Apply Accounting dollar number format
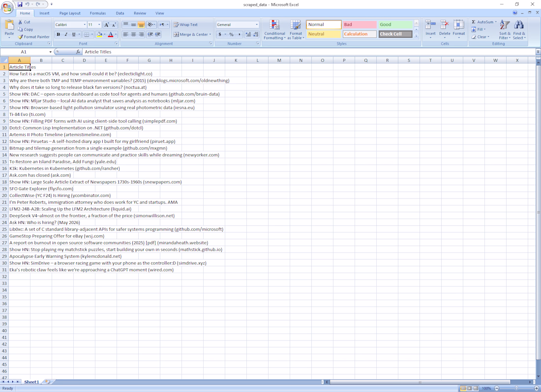 (x=220, y=34)
